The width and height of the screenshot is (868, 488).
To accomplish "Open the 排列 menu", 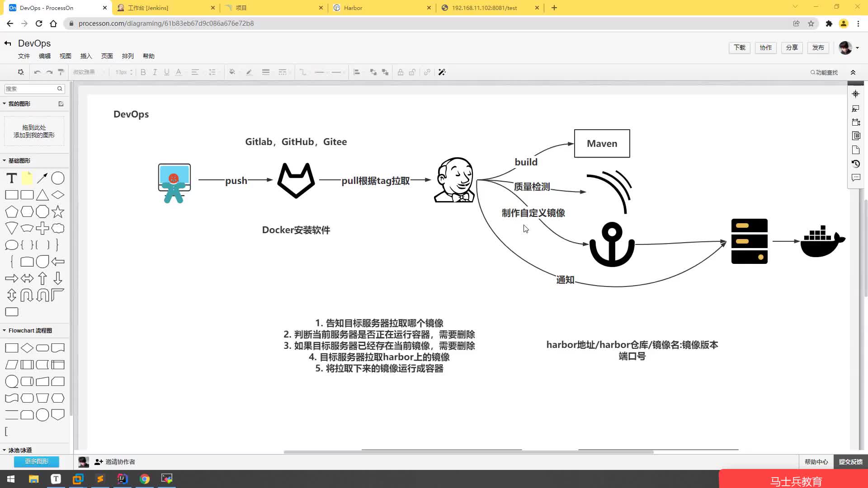I will [x=128, y=56].
